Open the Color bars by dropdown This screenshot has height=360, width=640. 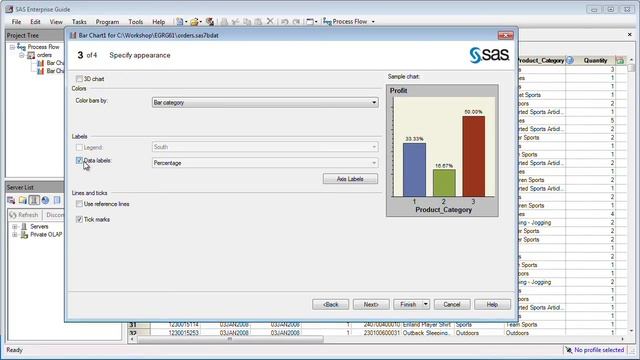pyautogui.click(x=265, y=102)
